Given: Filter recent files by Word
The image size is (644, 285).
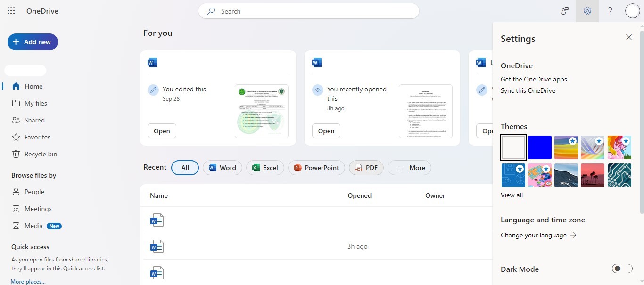Looking at the screenshot, I should [222, 167].
